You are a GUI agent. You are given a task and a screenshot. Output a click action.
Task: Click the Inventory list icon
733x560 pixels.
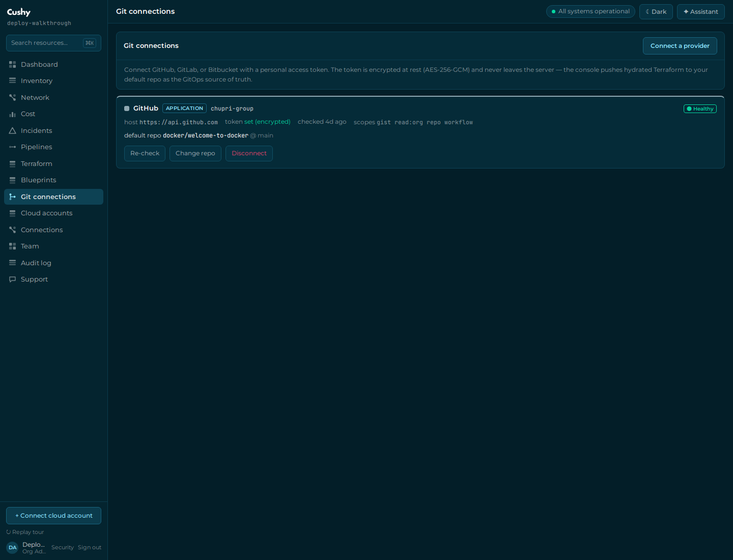[x=13, y=81]
